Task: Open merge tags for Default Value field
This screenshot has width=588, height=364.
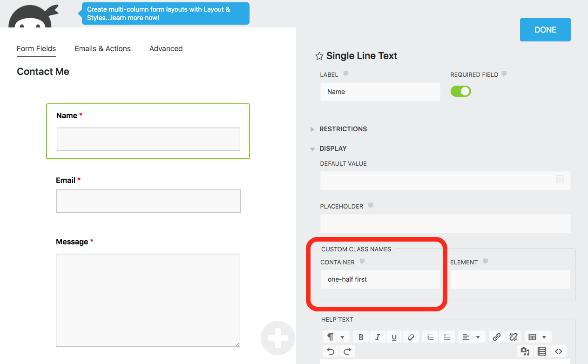Action: tap(560, 179)
